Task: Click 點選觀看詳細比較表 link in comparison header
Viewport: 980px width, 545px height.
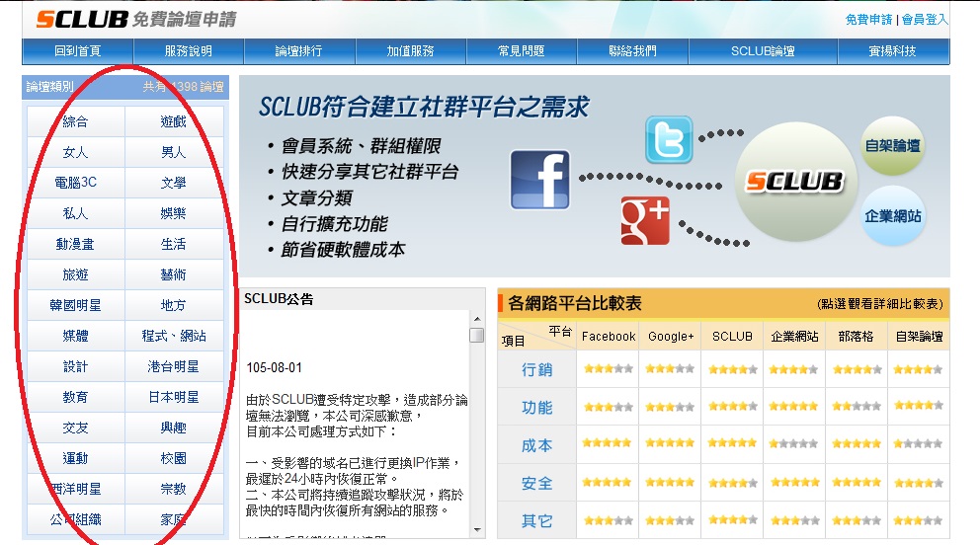Action: [x=880, y=304]
